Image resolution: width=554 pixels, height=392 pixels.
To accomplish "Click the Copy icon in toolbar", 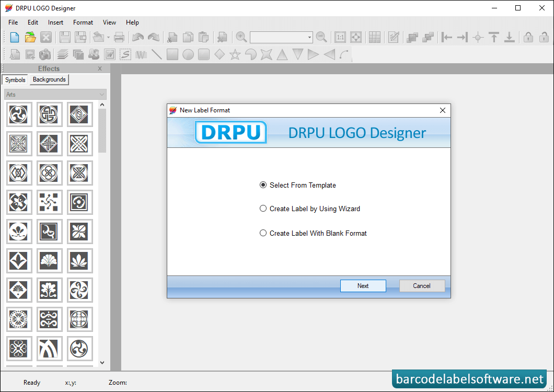I will pyautogui.click(x=188, y=37).
